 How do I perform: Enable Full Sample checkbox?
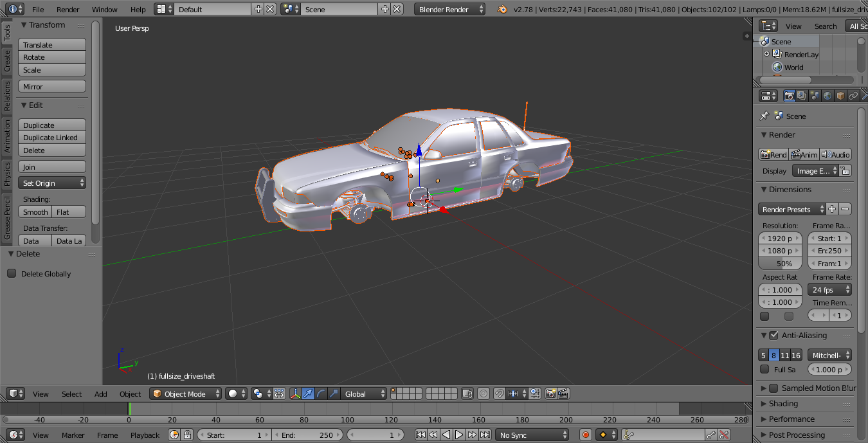pyautogui.click(x=764, y=369)
